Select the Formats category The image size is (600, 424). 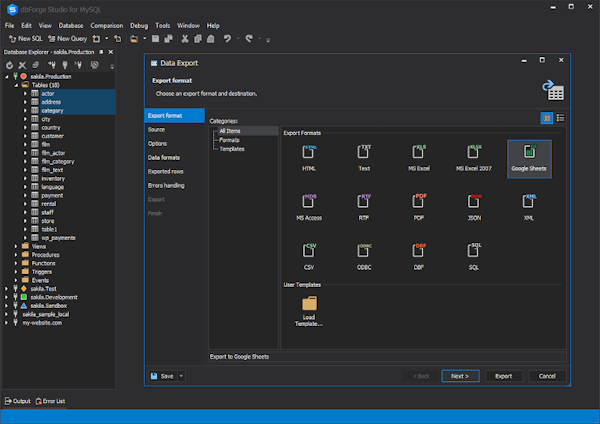[229, 140]
